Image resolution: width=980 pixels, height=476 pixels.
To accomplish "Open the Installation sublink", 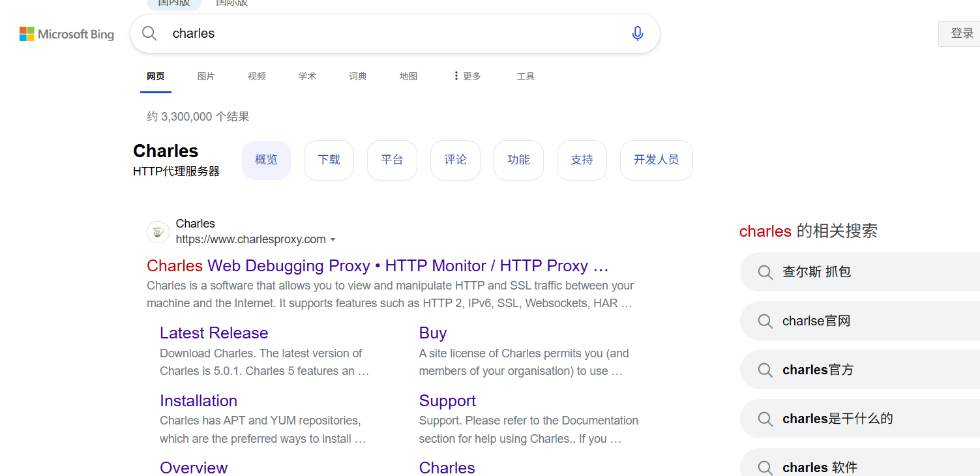I will [x=198, y=401].
